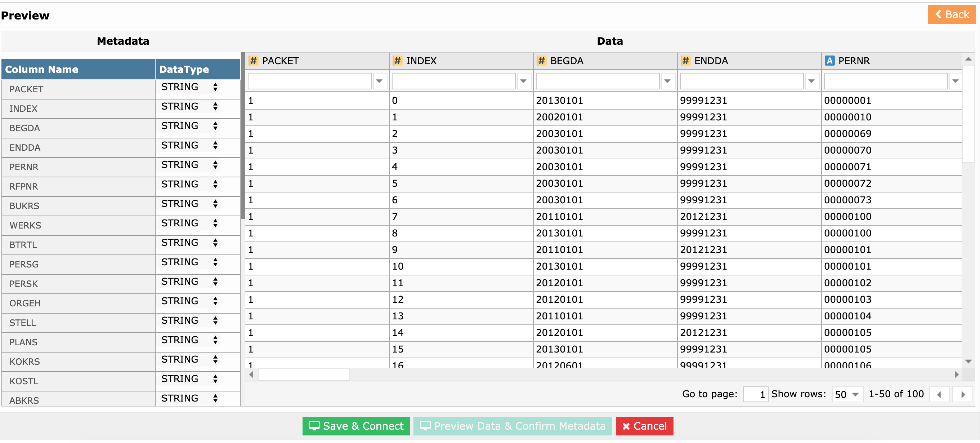Click the Go to page input field
This screenshot has height=443, width=980.
coord(756,394)
